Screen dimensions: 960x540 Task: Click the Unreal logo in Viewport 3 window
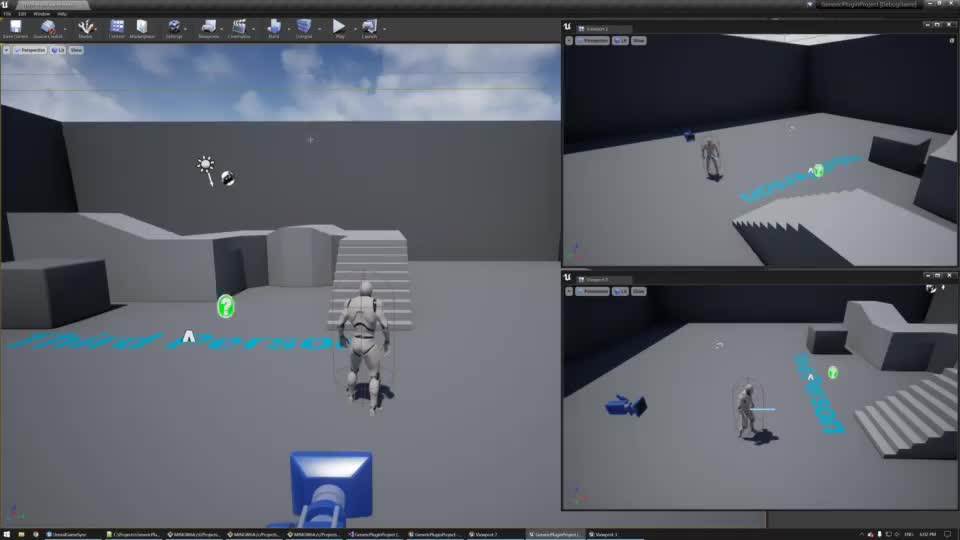click(567, 277)
